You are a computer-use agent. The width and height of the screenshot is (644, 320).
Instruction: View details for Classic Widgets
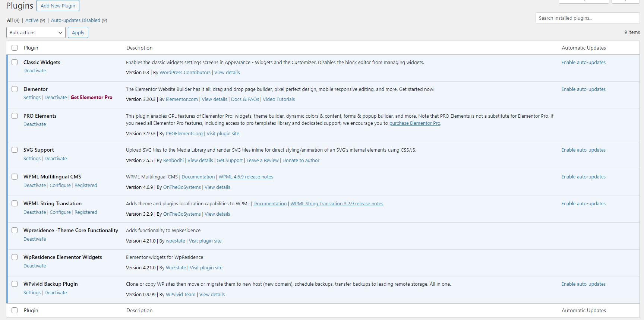(x=227, y=73)
